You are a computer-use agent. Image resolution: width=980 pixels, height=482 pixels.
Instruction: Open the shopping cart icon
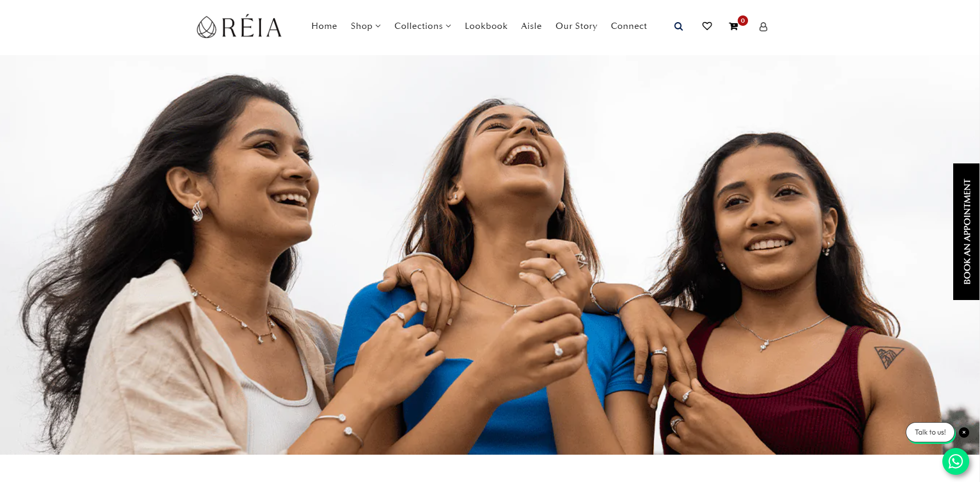(x=733, y=26)
